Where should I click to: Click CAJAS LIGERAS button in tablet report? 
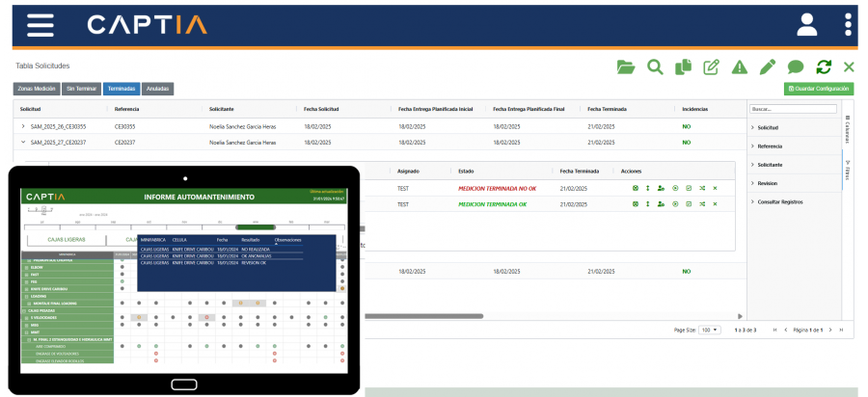(x=67, y=240)
